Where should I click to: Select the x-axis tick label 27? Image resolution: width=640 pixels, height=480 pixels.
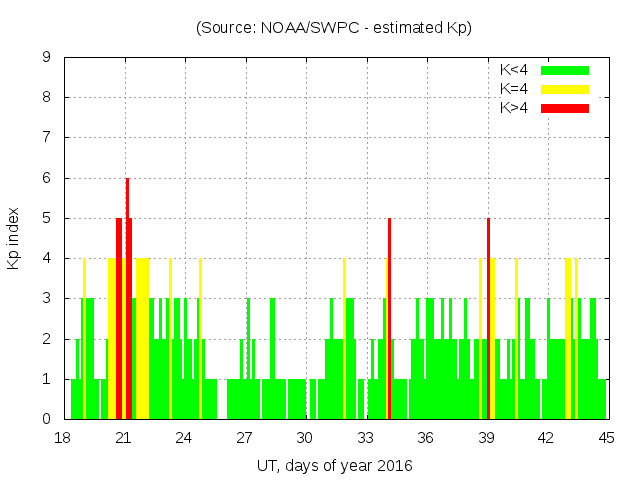coord(244,438)
